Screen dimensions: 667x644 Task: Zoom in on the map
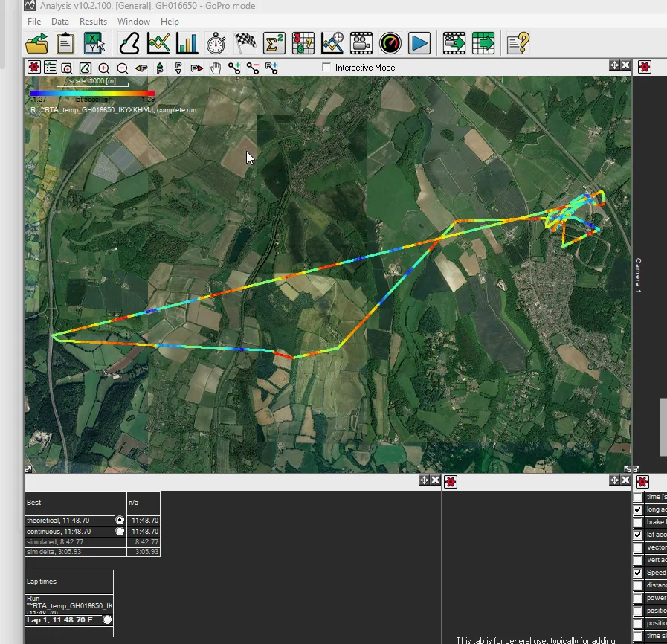coord(103,68)
